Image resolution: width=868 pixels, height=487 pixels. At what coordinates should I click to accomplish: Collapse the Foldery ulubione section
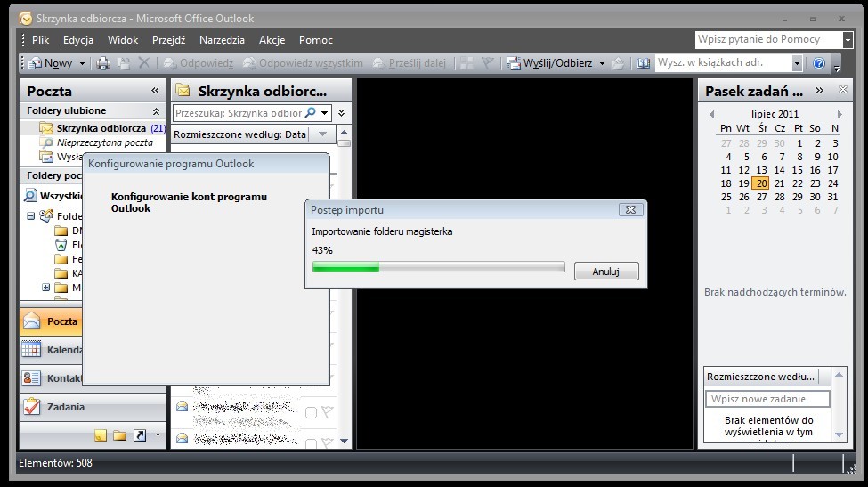(156, 111)
